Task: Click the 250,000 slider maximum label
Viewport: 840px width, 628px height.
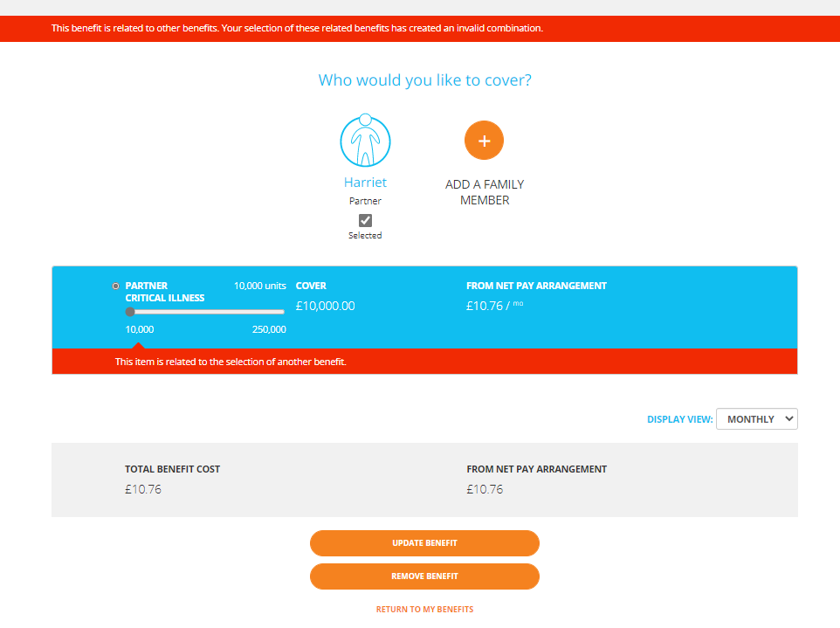Action: pos(269,329)
